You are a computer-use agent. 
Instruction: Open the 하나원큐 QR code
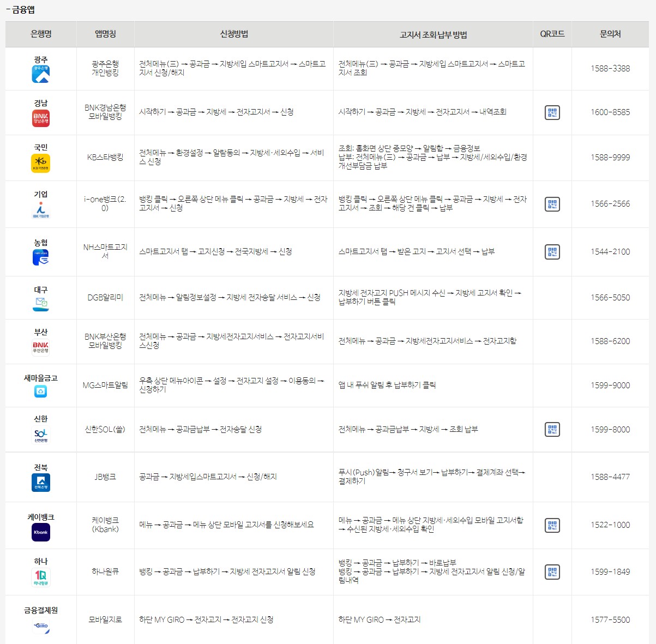[552, 572]
